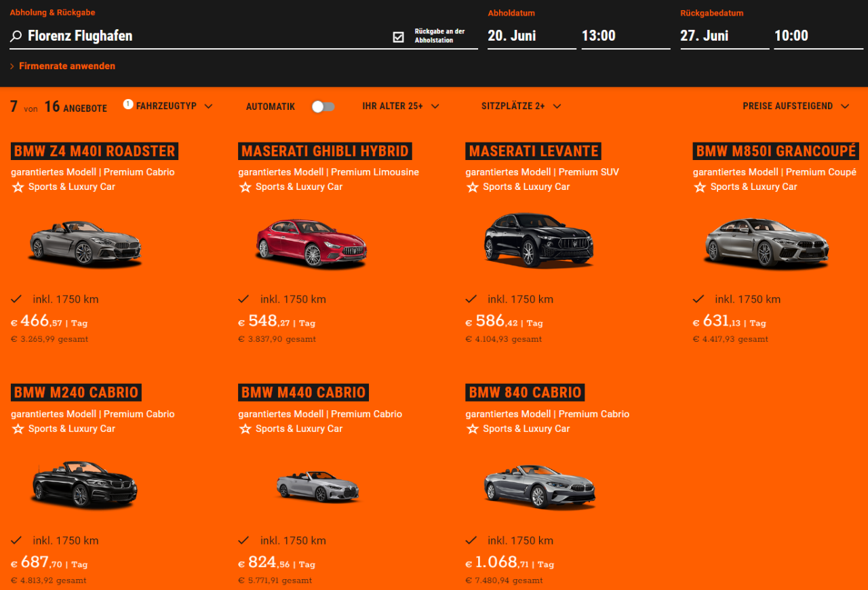Screen dimensions: 868x590
Task: Change the pickup time 13:00
Action: click(x=625, y=36)
